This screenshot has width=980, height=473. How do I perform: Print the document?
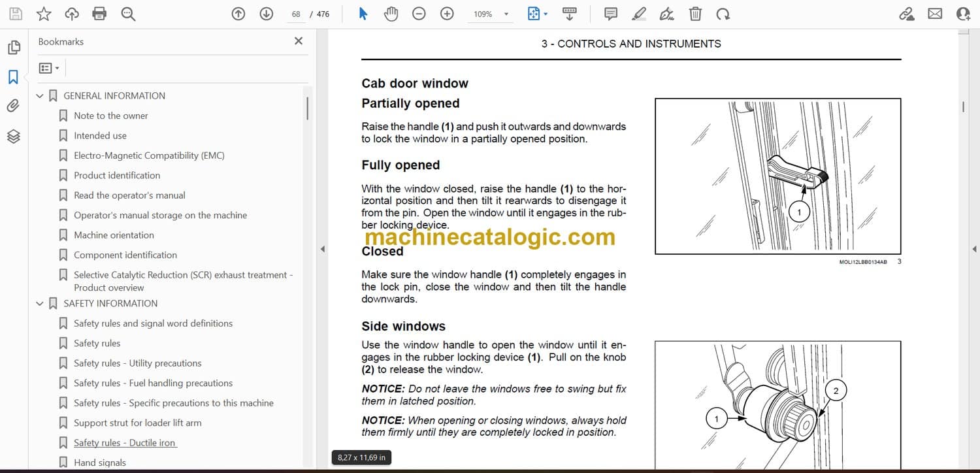[99, 14]
